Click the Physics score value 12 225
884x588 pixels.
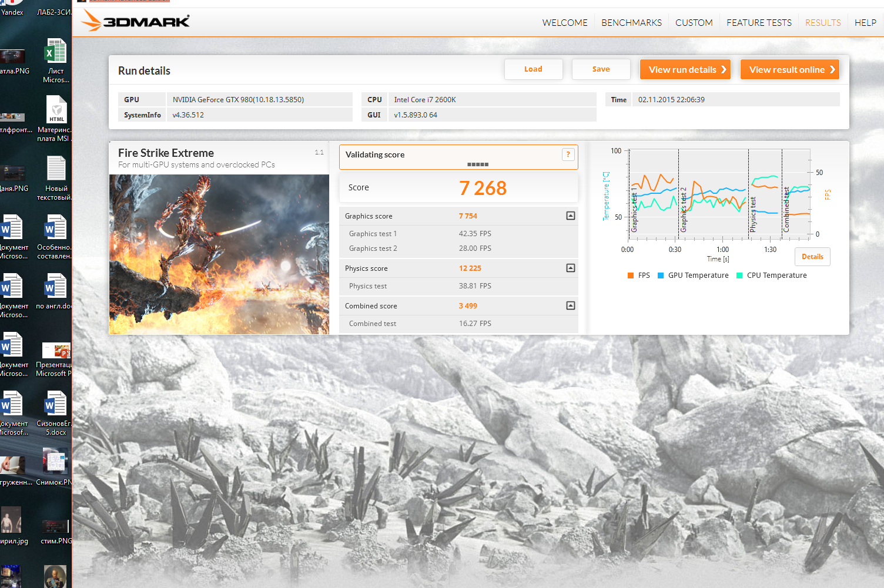click(x=470, y=268)
